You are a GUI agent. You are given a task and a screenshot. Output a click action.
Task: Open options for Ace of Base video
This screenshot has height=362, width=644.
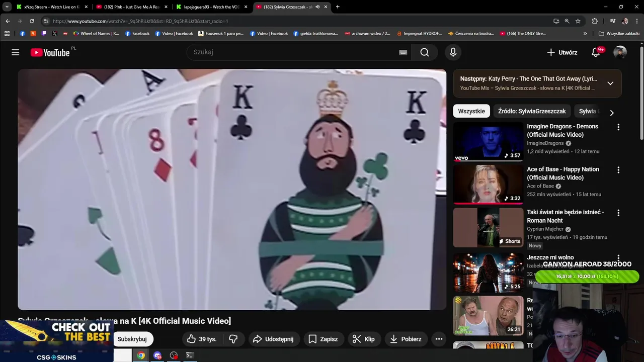coord(618,170)
